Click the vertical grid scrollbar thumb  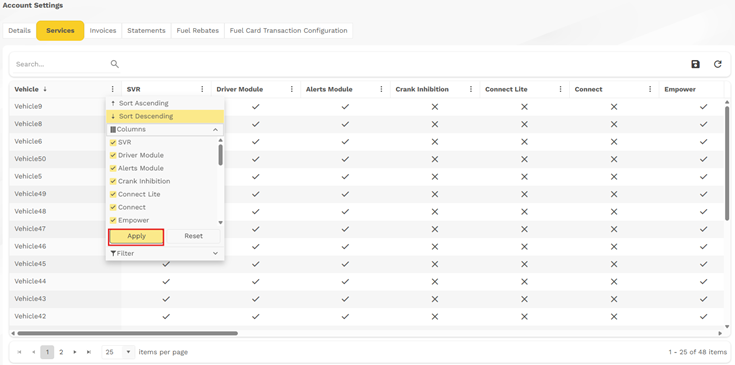pos(727,163)
